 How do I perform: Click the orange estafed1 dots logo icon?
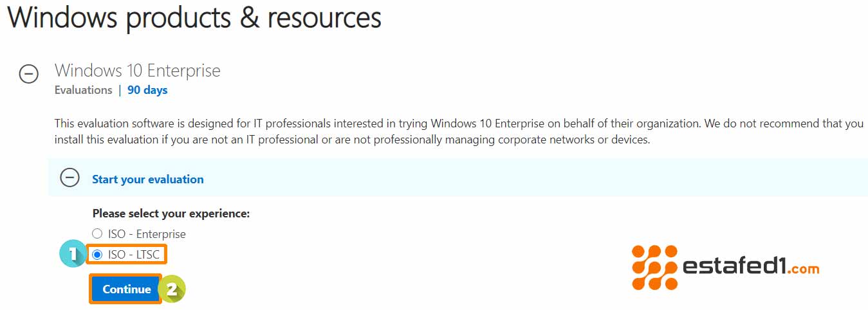point(654,268)
